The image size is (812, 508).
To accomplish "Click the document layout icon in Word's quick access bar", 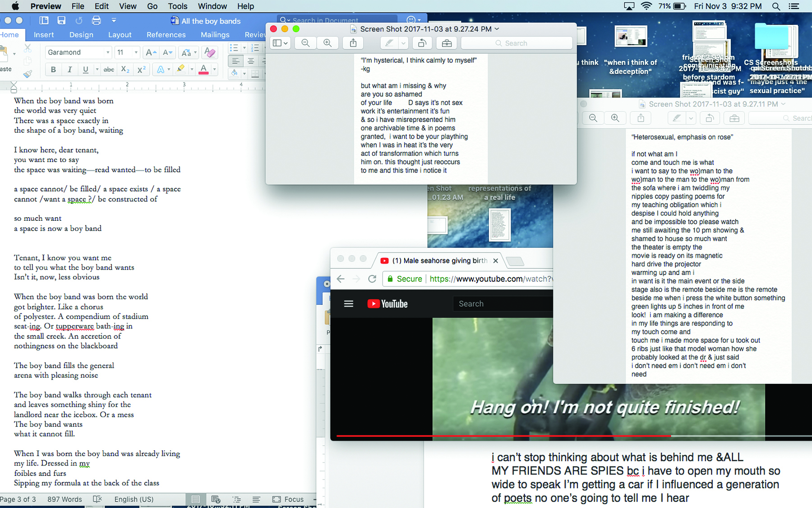I will coord(44,20).
